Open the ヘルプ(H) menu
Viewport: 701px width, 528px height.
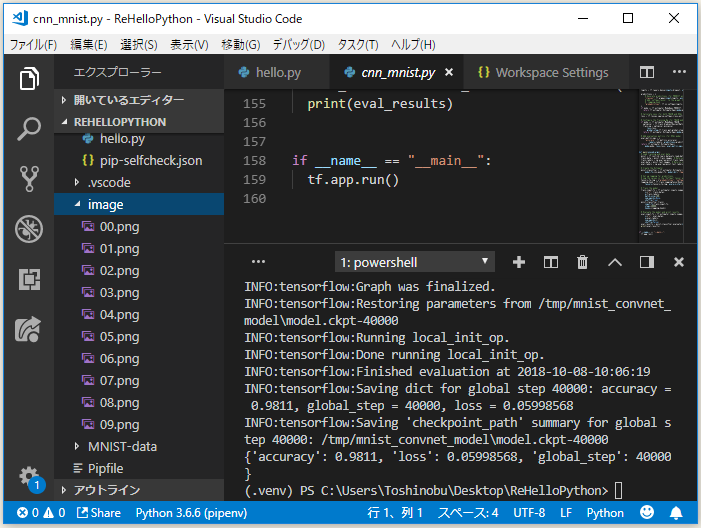coord(413,45)
